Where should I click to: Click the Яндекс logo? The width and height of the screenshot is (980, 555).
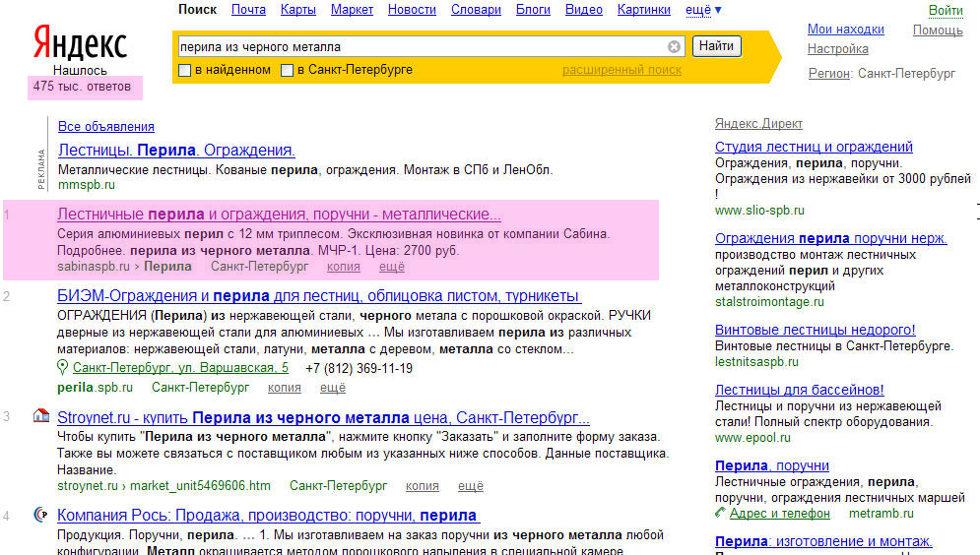80,42
